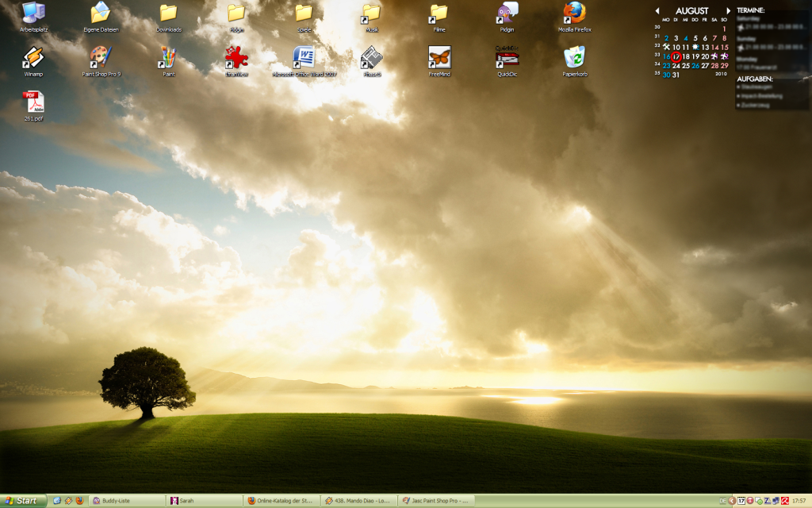Click the tools event icon in calendar week 32
The image size is (812, 508).
[666, 47]
